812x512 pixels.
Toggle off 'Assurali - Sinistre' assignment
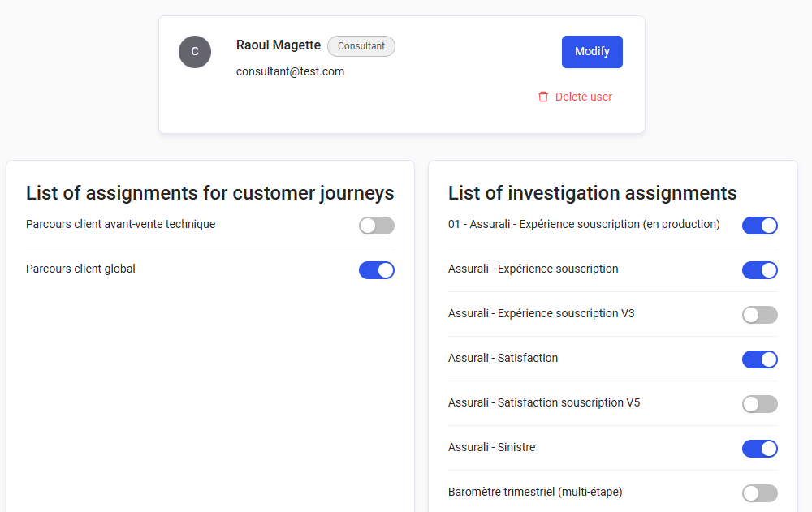click(760, 449)
